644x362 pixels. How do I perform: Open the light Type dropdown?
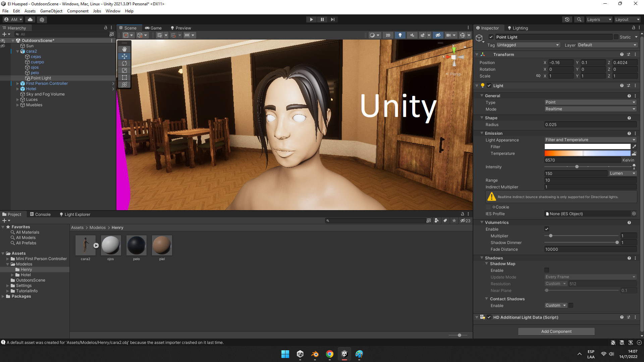coord(590,102)
